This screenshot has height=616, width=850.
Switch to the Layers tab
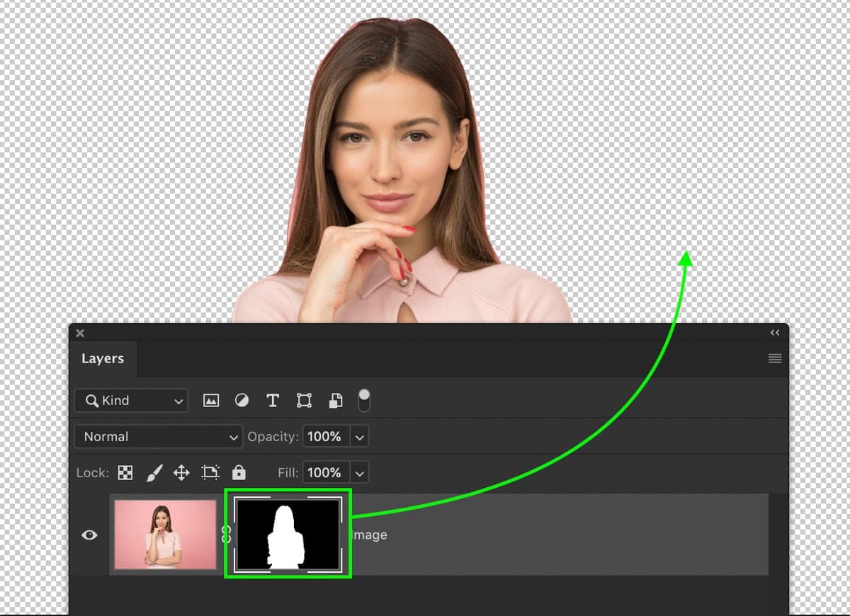tap(103, 358)
